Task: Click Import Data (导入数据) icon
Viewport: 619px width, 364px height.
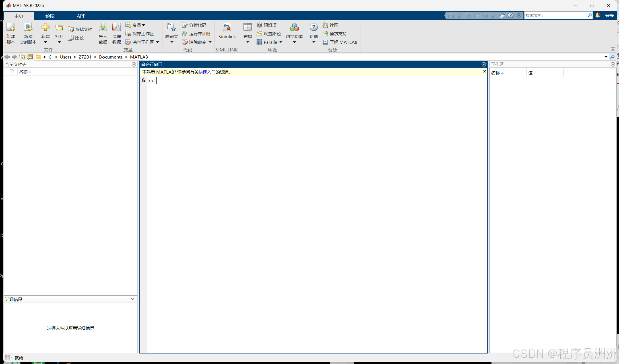Action: (103, 27)
